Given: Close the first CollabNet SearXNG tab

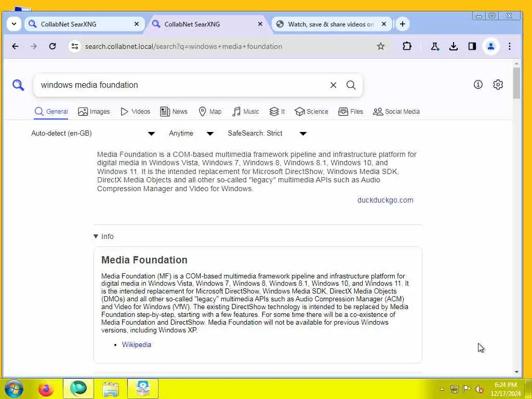Looking at the screenshot, I should tap(137, 24).
